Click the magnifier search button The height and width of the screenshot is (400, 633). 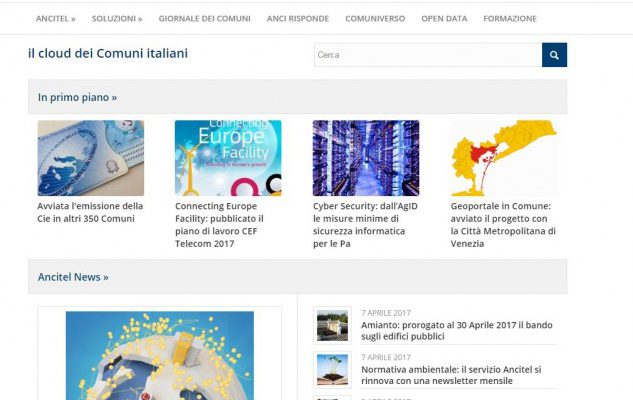point(554,55)
